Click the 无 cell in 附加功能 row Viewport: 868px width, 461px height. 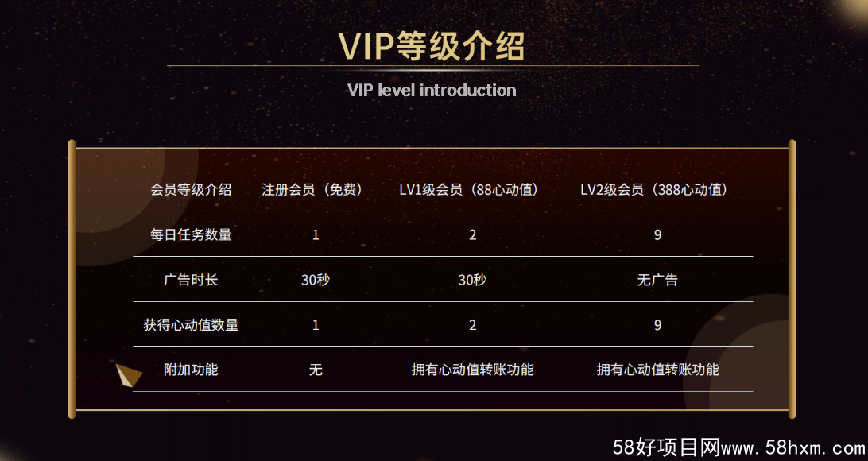[315, 370]
